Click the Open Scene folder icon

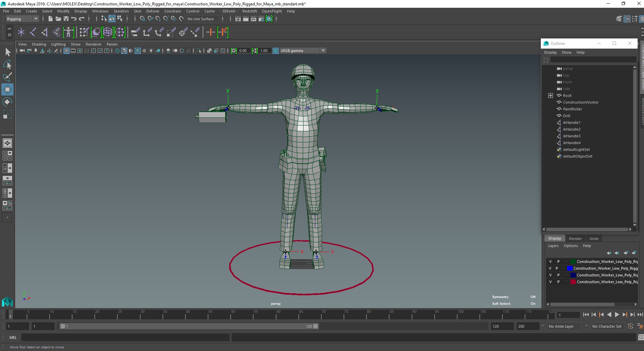(x=58, y=19)
